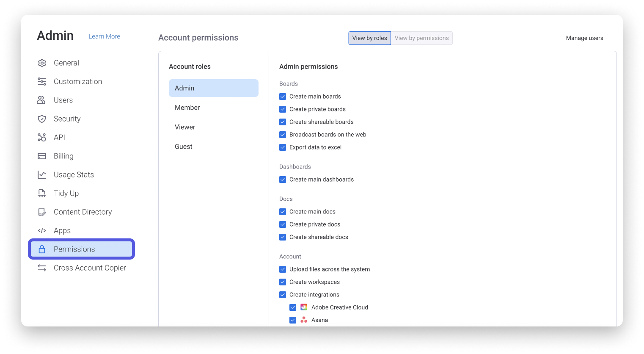Click the Adobe Creative Cloud logo icon

coord(304,307)
